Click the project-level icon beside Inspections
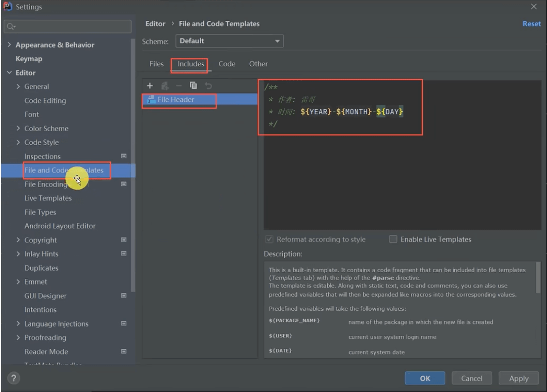The width and height of the screenshot is (547, 392). (124, 156)
